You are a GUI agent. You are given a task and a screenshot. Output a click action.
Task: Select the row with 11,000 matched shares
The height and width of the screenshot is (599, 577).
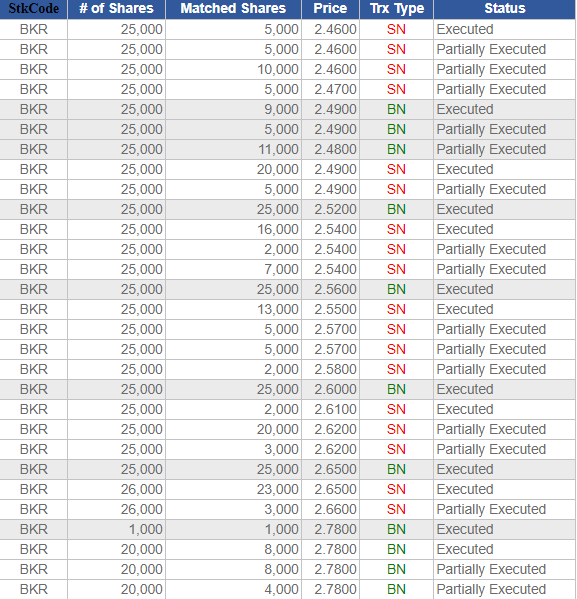[x=288, y=149]
